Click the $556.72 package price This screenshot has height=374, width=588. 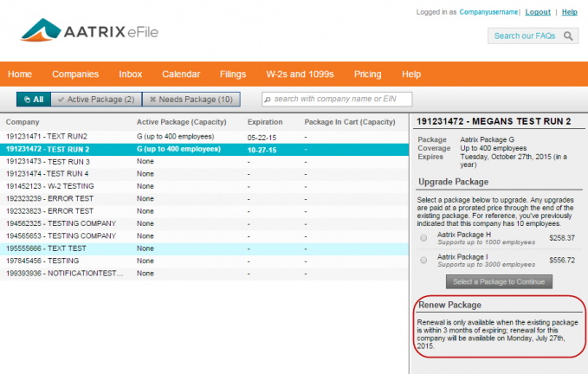tap(562, 260)
